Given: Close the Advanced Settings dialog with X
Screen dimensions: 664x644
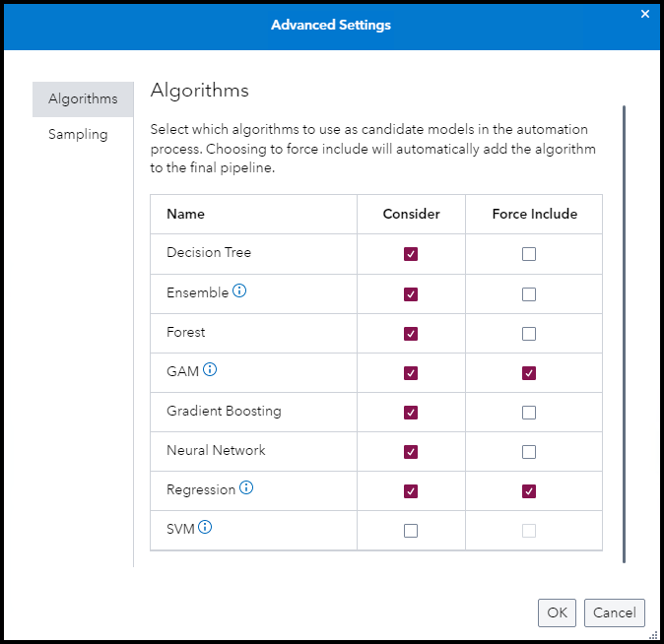Looking at the screenshot, I should coord(645,14).
